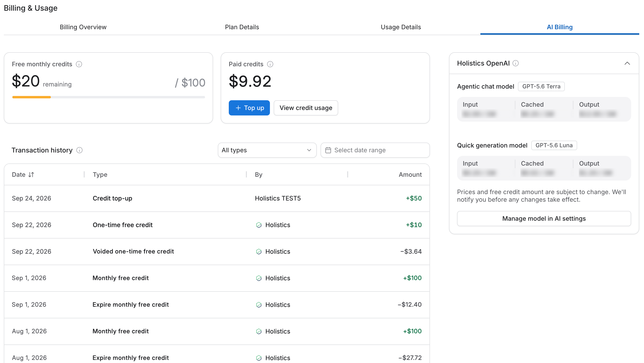Click the Sep 24, 2026 date cell

click(x=31, y=198)
